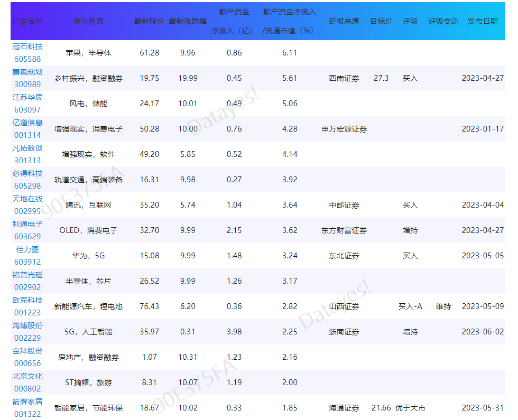Screen dimensions: 518x420
Task: Open stock code 002229
Action: pos(27,339)
